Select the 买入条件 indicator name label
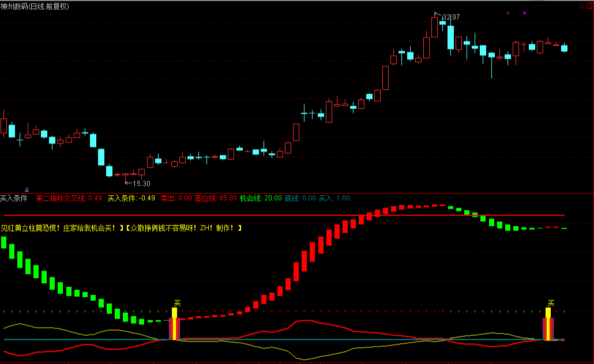 click(x=14, y=198)
